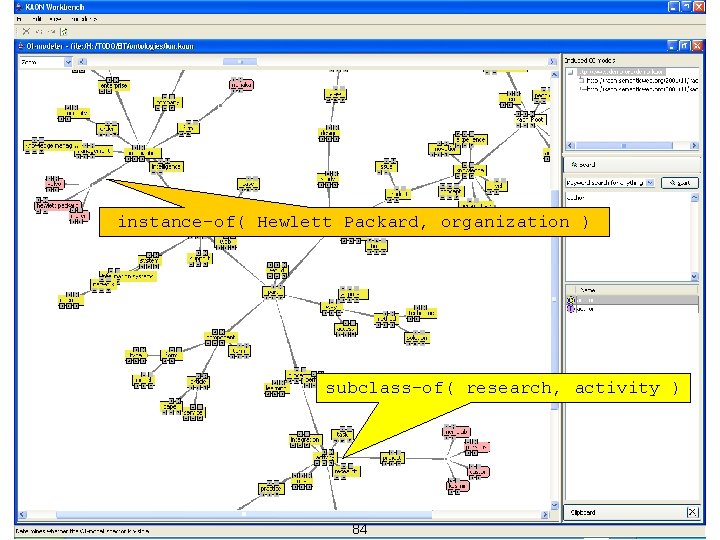Click the graph's horizontal scrollbar thumb

(243, 515)
